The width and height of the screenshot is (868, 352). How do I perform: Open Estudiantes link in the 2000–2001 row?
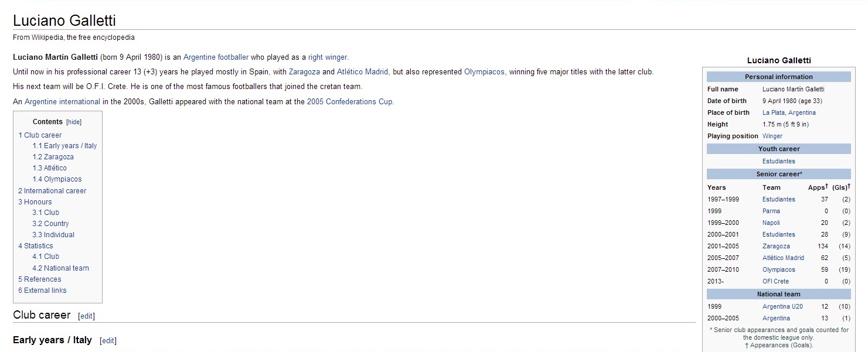coord(779,234)
